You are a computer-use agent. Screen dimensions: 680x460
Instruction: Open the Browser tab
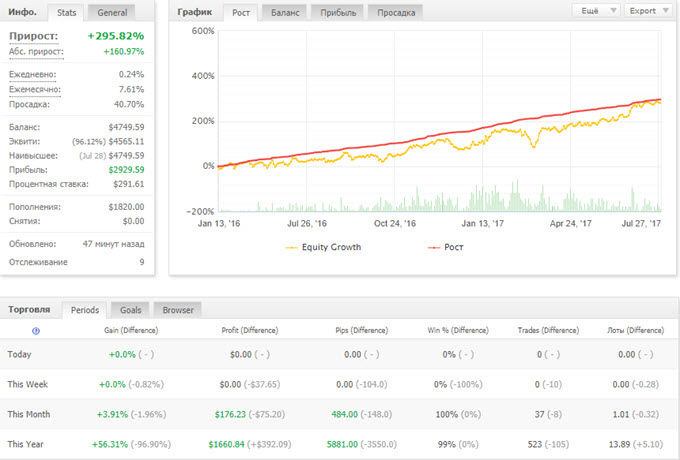[x=178, y=310]
